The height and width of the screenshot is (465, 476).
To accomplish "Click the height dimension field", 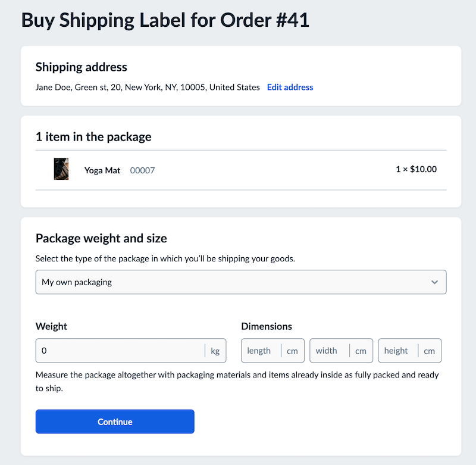I will point(398,351).
